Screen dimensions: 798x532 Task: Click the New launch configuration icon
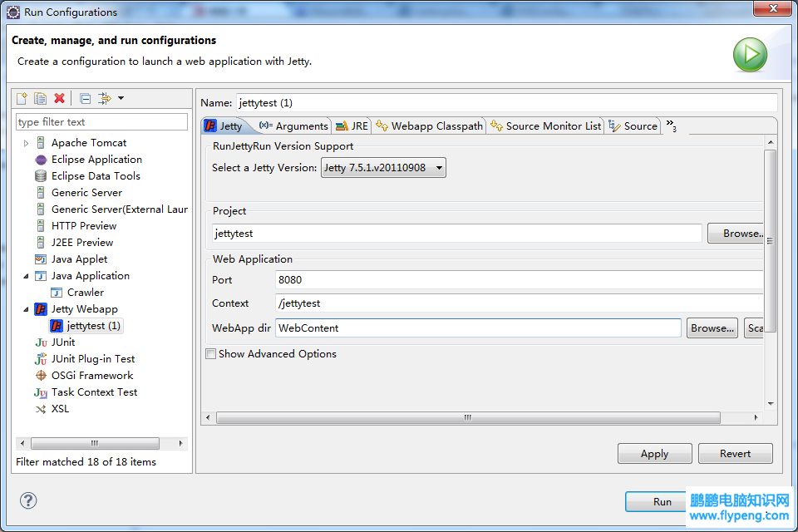22,98
